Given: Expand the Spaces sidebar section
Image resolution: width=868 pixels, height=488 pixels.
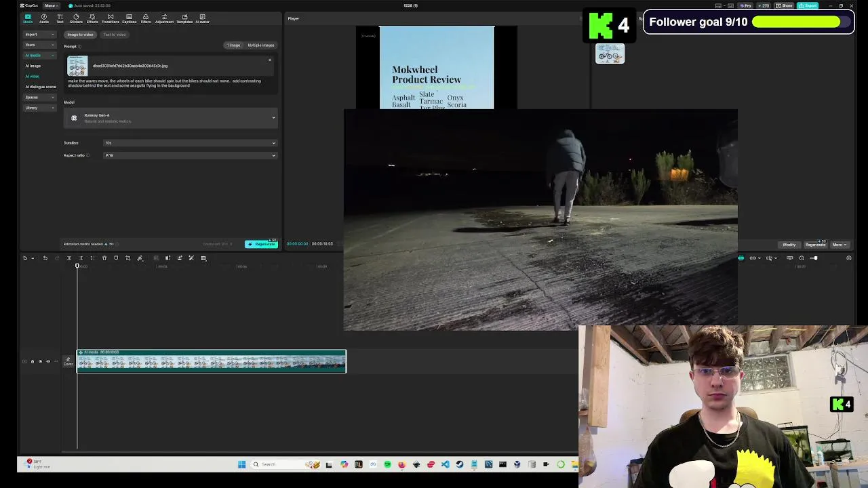Looking at the screenshot, I should (40, 97).
